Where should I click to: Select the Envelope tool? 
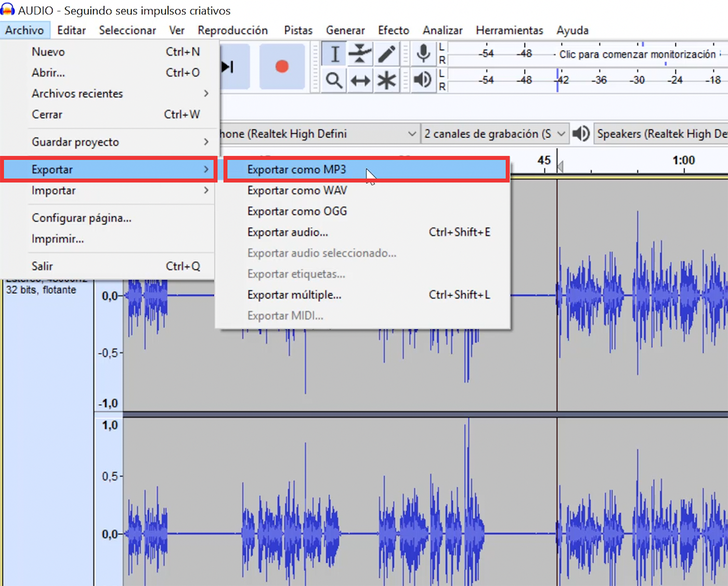pyautogui.click(x=360, y=54)
